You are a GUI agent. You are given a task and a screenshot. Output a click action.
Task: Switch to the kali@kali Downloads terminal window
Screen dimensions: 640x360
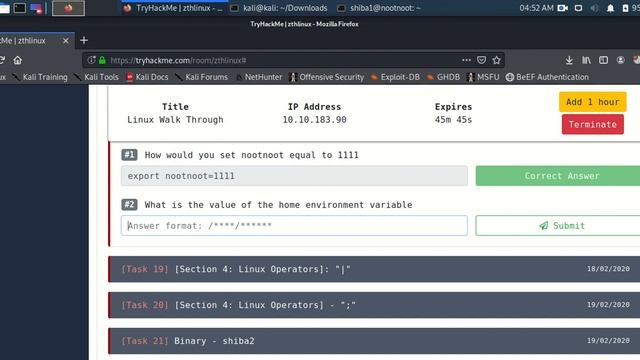[280, 8]
